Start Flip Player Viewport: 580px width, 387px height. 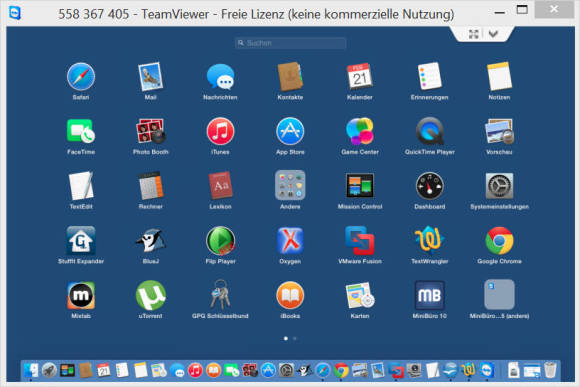click(x=220, y=240)
